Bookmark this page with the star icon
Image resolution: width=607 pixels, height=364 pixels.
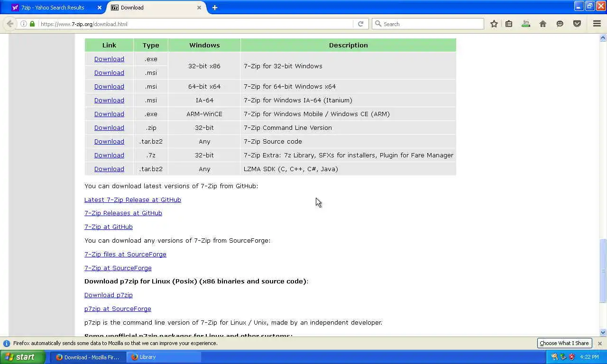tap(494, 24)
